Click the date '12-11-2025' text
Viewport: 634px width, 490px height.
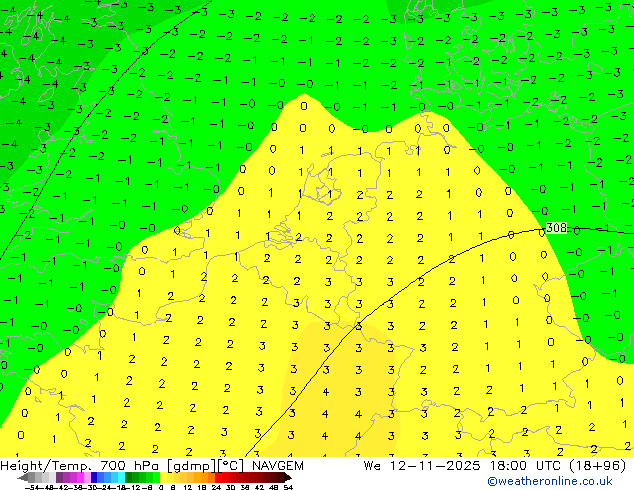click(435, 466)
